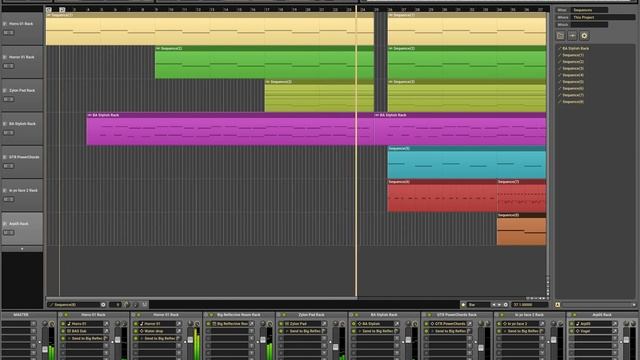The width and height of the screenshot is (640, 360).
Task: Click M/S button on BA Stylish Rack track
Action: tap(9, 133)
